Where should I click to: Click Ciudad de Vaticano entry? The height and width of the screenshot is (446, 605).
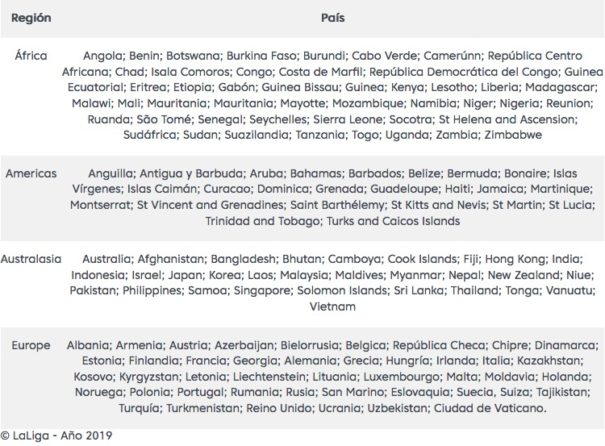[490, 408]
